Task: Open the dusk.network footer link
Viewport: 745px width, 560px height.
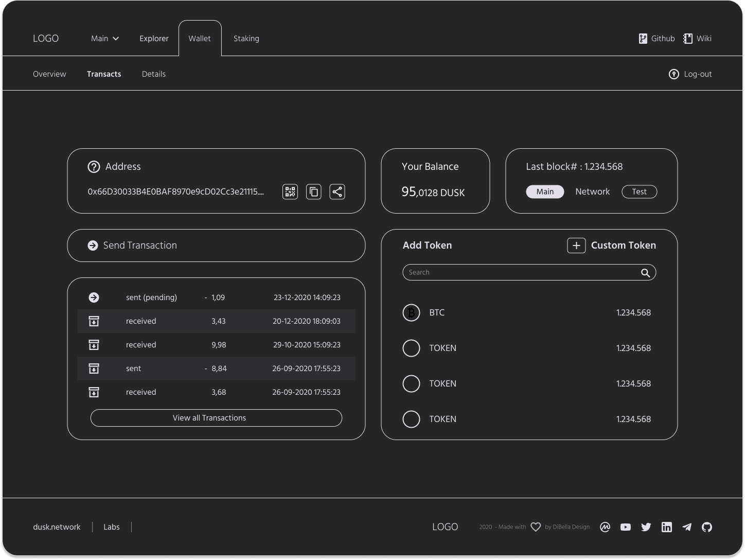Action: 57,527
